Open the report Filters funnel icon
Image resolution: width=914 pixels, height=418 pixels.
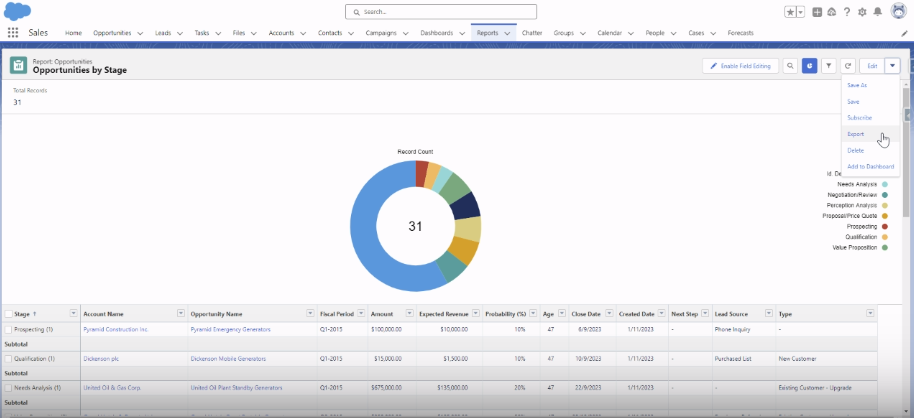pos(829,66)
